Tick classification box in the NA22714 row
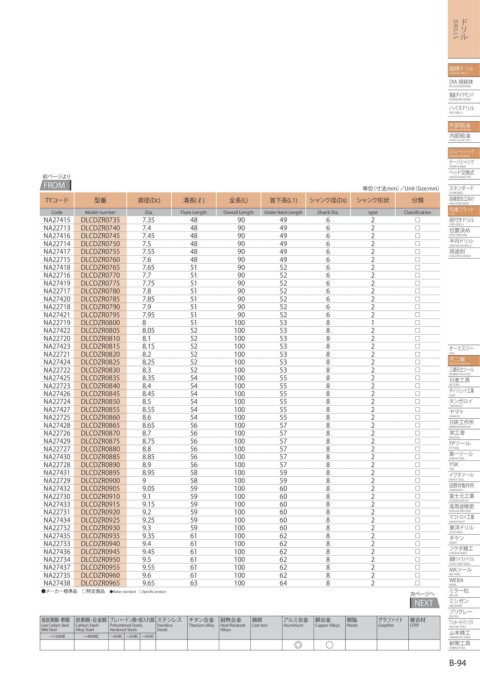This screenshot has height=677, width=480. pos(417,244)
